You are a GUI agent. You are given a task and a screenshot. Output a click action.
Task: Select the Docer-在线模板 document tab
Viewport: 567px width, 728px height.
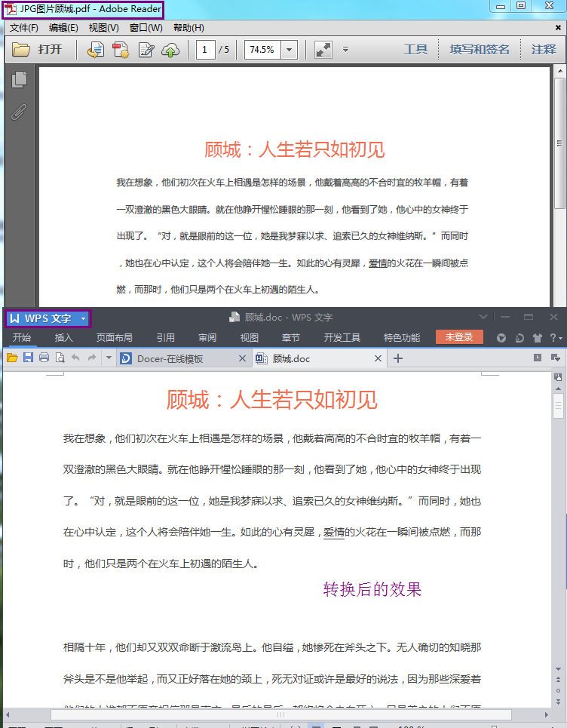pos(183,358)
